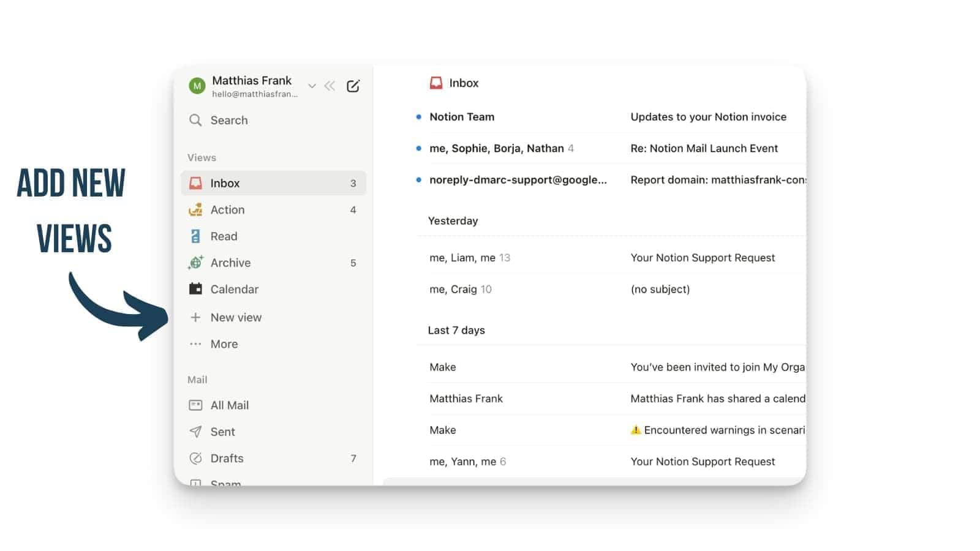Click the Read view icon

coord(195,236)
